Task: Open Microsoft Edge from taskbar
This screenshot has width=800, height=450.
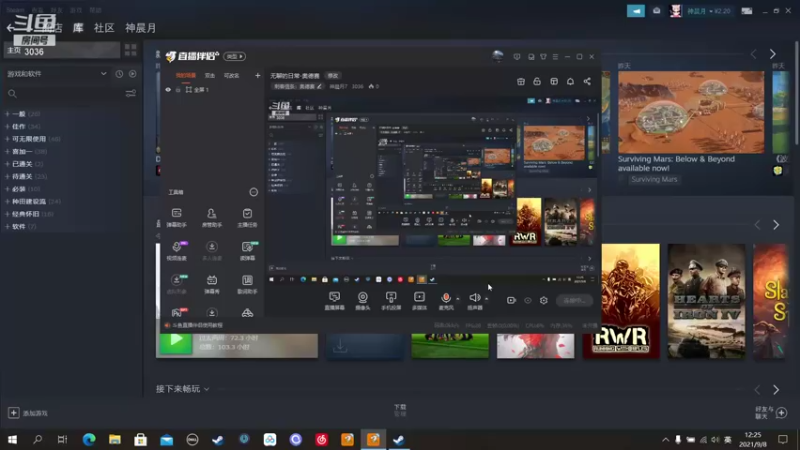Action: click(89, 439)
